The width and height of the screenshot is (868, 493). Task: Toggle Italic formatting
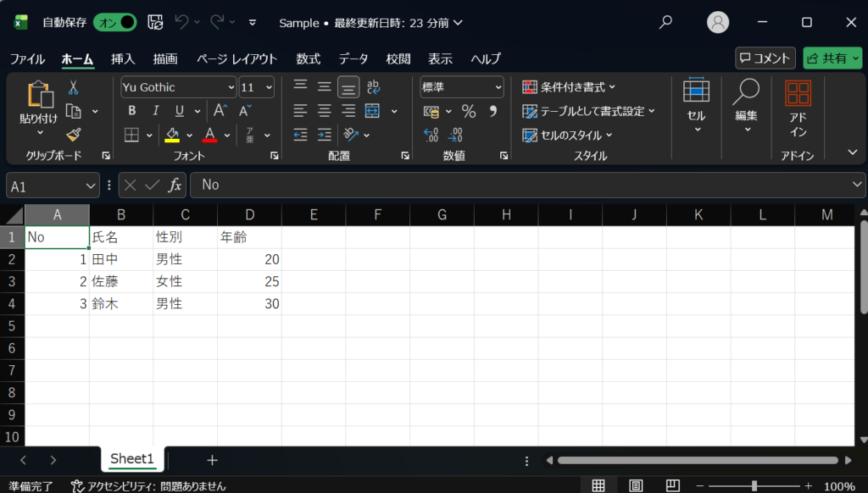tap(156, 111)
